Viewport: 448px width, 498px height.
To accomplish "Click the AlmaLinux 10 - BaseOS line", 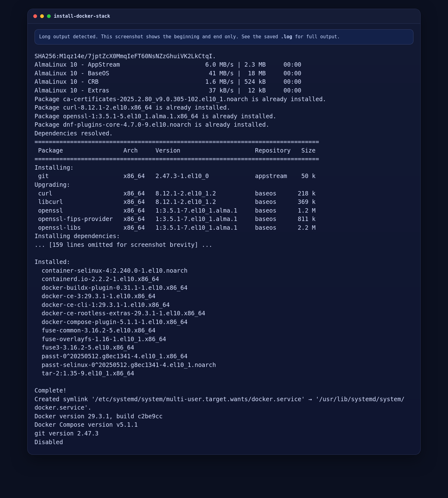I will (168, 73).
